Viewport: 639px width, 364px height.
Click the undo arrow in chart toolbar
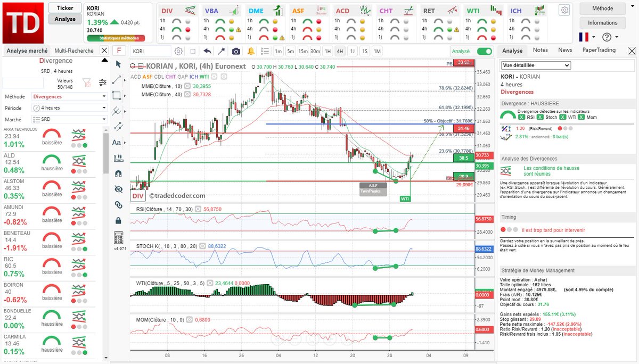click(x=207, y=51)
